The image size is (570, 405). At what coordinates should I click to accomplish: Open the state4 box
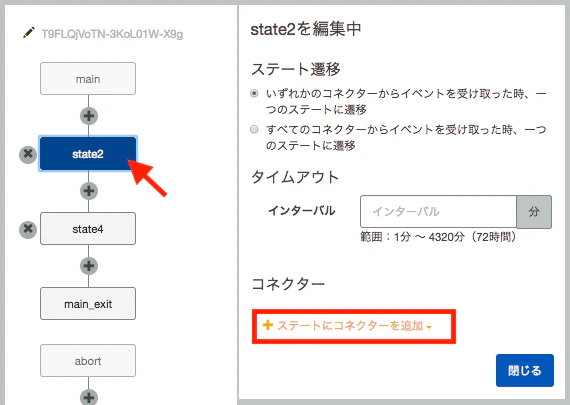point(88,229)
